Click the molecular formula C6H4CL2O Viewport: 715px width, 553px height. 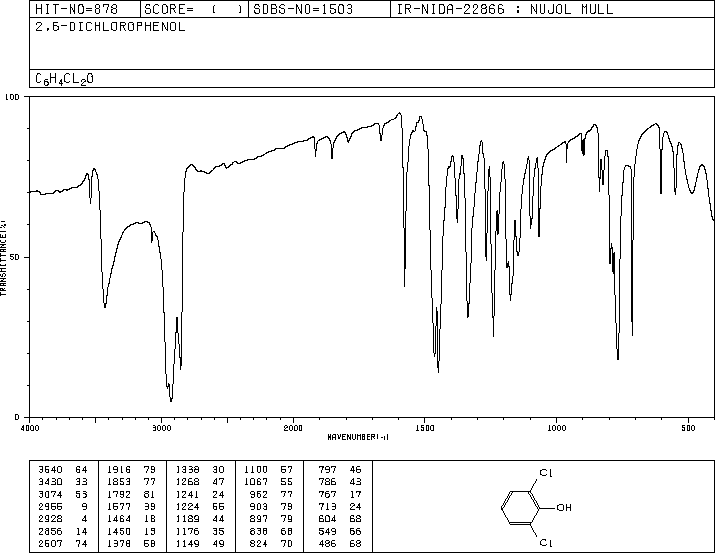[64, 79]
